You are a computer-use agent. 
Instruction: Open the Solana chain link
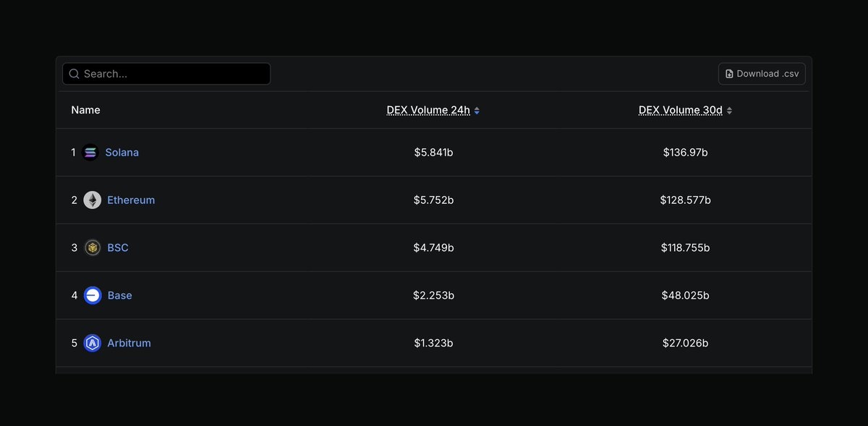[122, 153]
